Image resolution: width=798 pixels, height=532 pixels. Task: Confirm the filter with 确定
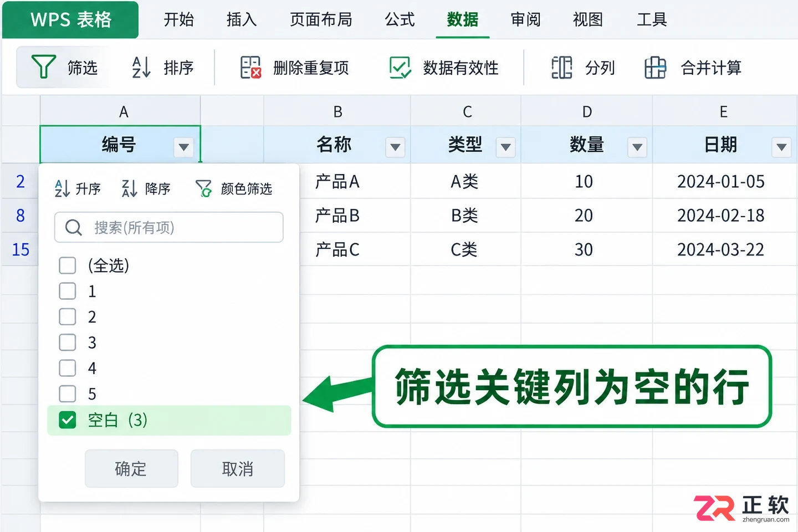coord(131,469)
